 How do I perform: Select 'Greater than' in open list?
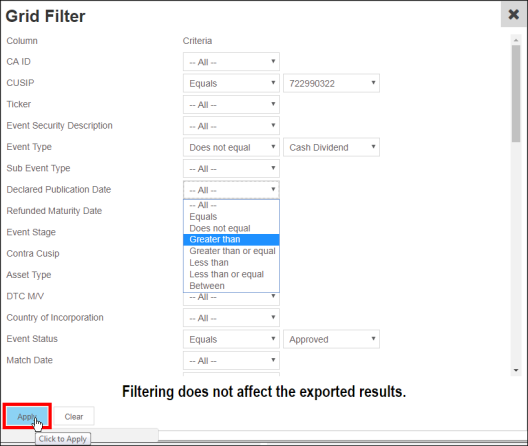[x=231, y=240]
